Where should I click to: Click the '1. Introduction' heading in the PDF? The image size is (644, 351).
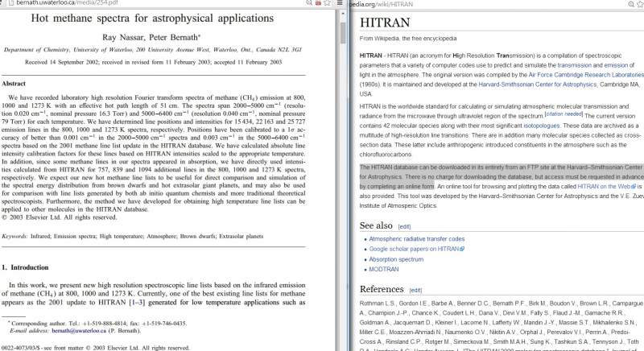(x=25, y=267)
